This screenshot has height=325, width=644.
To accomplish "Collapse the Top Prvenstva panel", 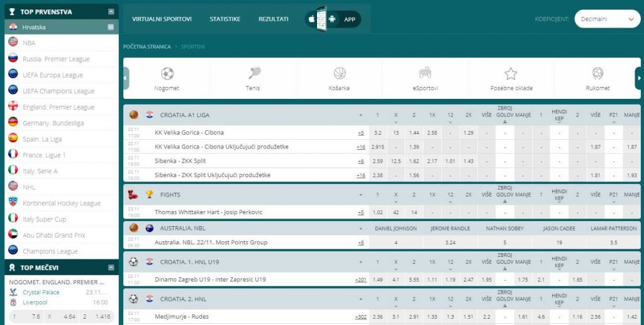I will click(x=111, y=12).
